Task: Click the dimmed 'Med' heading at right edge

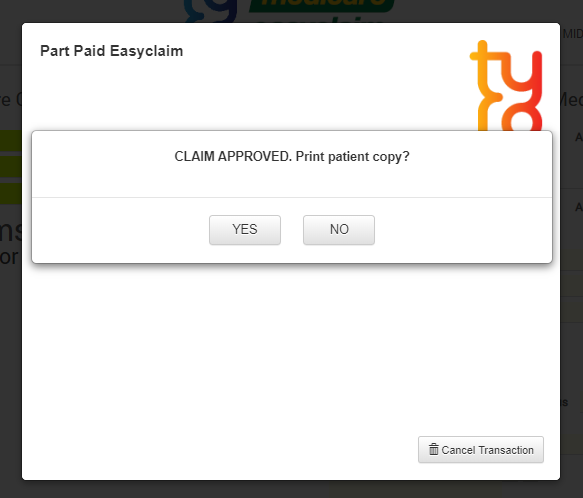Action: click(x=571, y=99)
